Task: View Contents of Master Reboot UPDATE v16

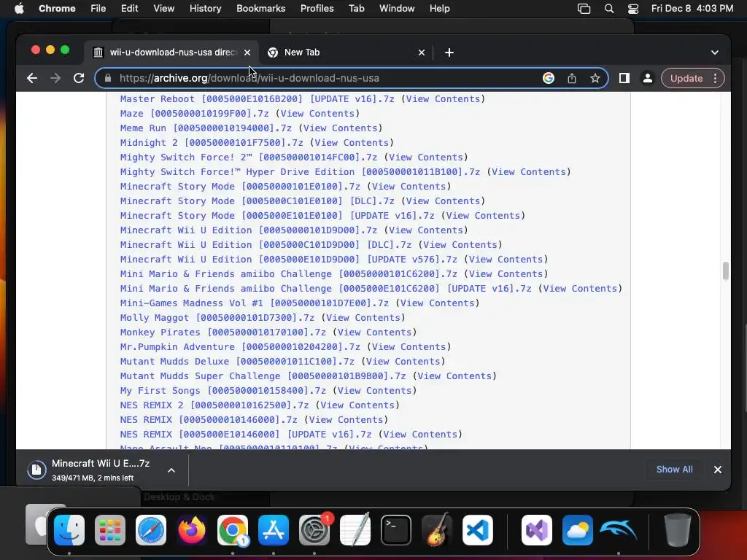Action: click(443, 99)
